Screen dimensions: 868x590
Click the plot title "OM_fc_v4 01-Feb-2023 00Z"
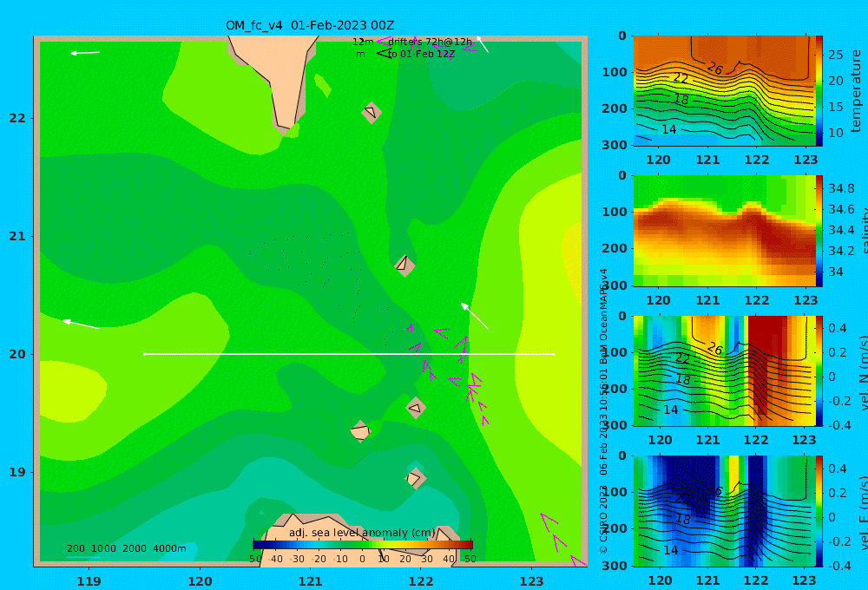pyautogui.click(x=310, y=25)
